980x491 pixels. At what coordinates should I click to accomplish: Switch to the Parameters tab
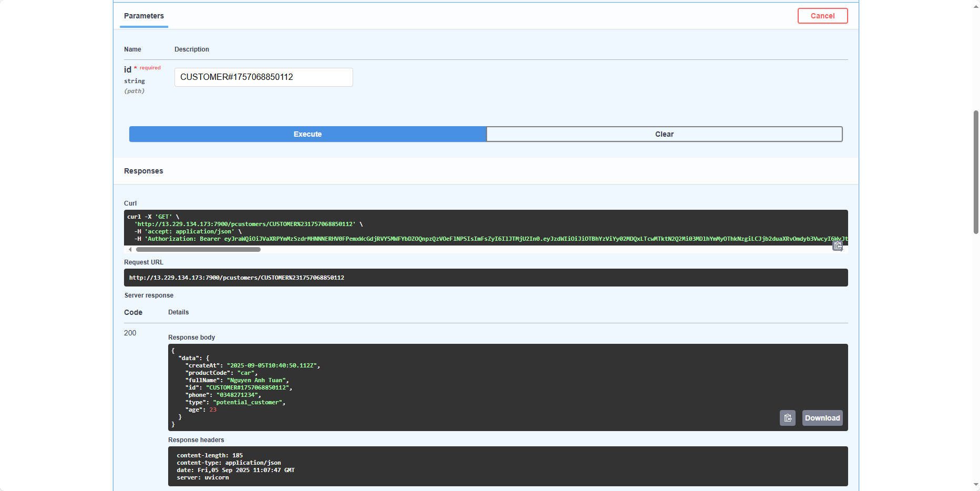click(x=144, y=16)
